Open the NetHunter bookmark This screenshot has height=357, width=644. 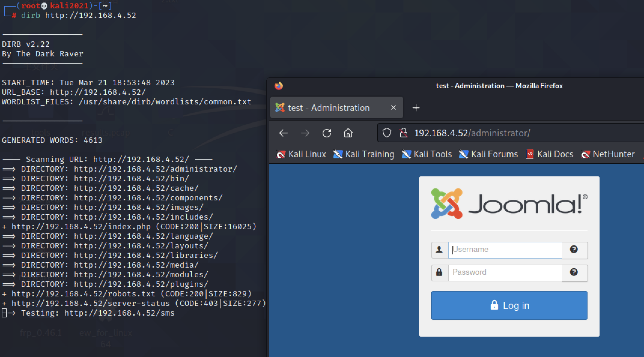[608, 154]
